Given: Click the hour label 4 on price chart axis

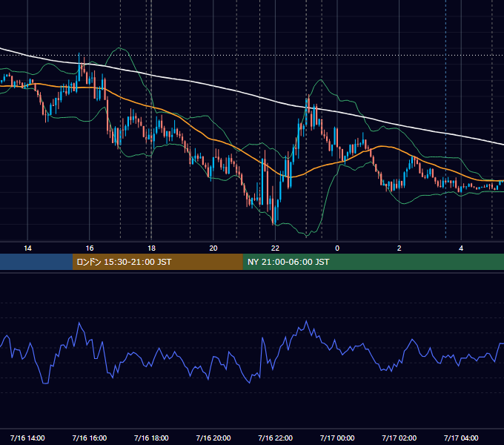Looking at the screenshot, I should pos(461,248).
